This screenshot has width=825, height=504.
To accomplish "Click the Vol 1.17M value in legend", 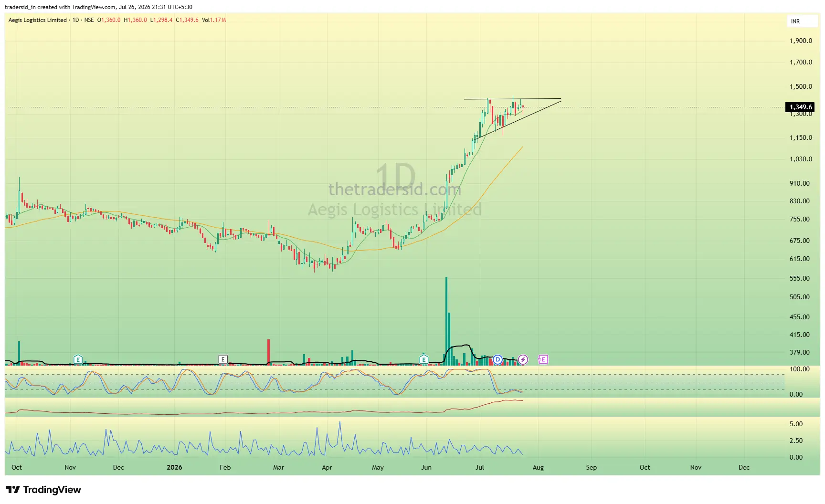I will coord(214,20).
